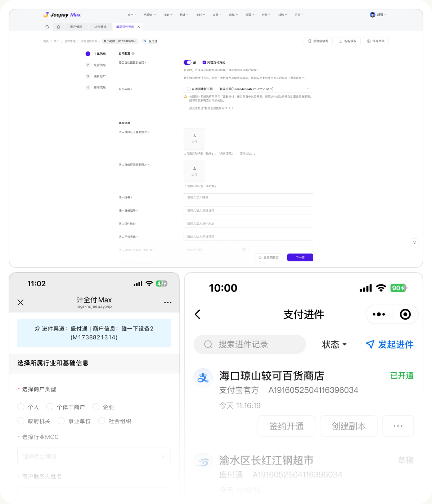Open the 商城 top menu

pos(233,15)
